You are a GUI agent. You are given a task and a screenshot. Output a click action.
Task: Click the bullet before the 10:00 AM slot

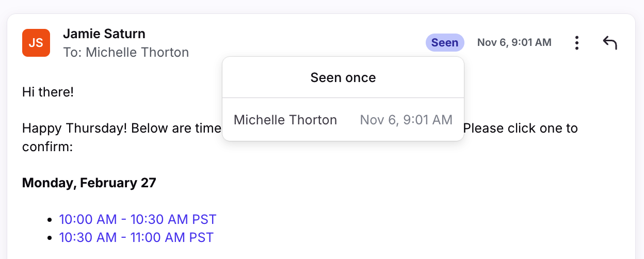(x=50, y=220)
